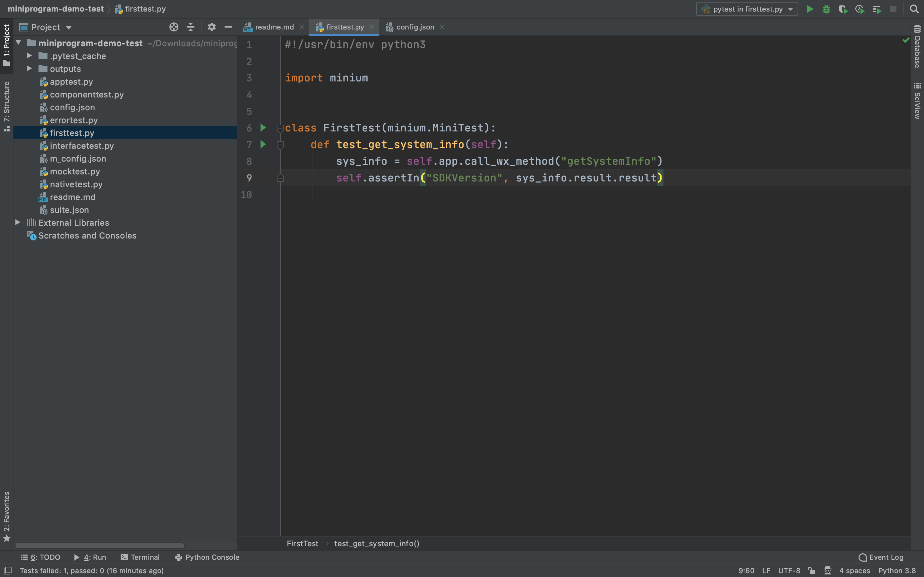
Task: Open Search Everywhere magnifier icon
Action: [x=914, y=9]
